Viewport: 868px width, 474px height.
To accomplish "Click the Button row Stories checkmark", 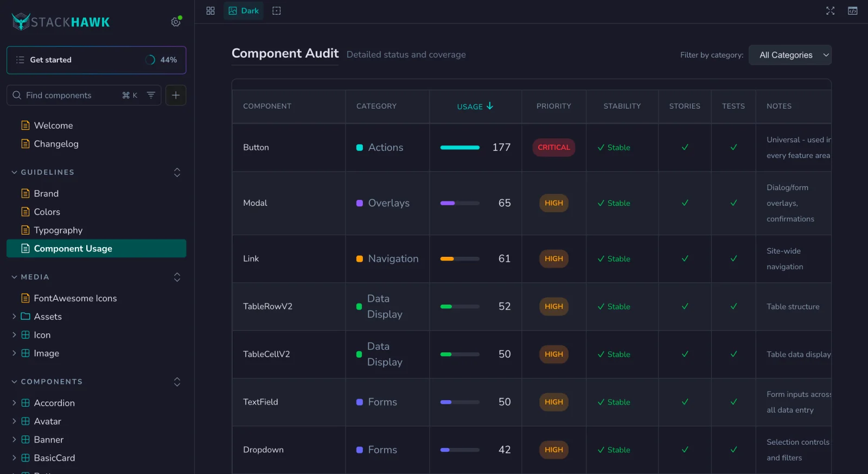I will pyautogui.click(x=685, y=147).
